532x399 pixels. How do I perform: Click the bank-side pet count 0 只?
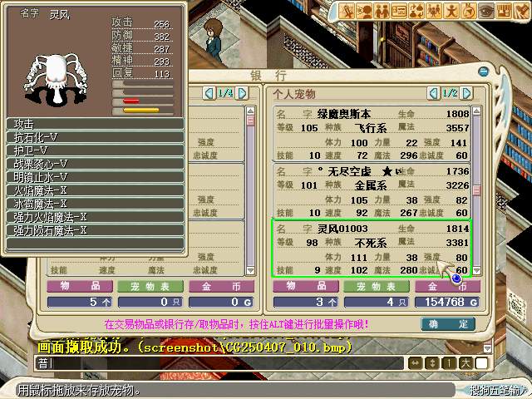coord(150,302)
